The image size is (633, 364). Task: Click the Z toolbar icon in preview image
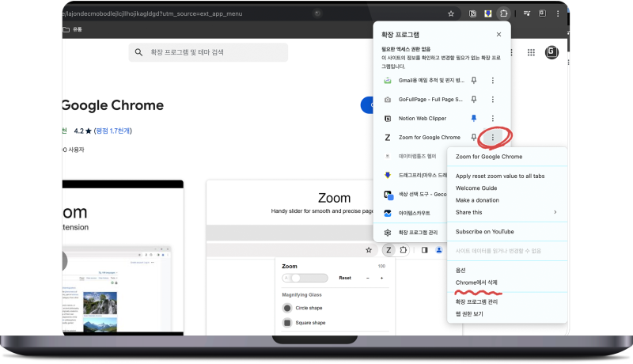tap(389, 250)
